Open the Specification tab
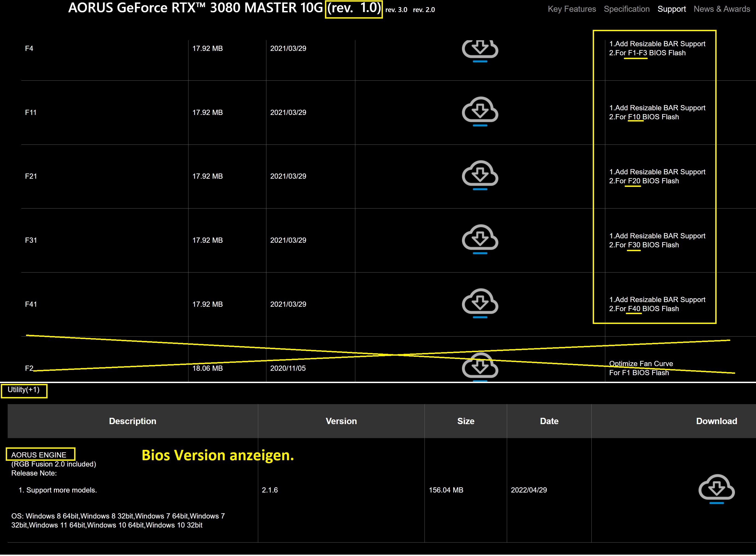Screen dimensions: 756x556 tap(626, 9)
